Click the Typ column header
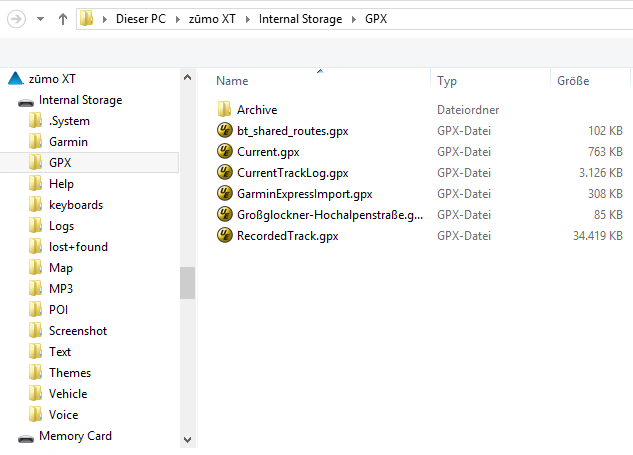 click(447, 81)
